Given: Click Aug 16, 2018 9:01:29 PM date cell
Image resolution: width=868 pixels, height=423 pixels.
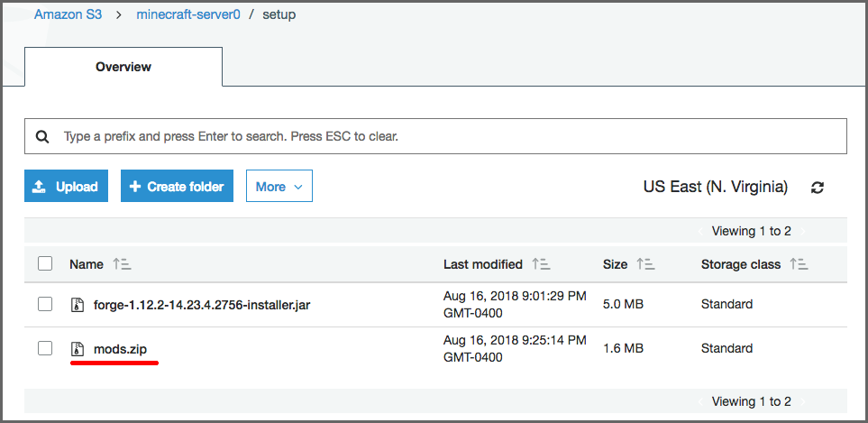Looking at the screenshot, I should (515, 305).
